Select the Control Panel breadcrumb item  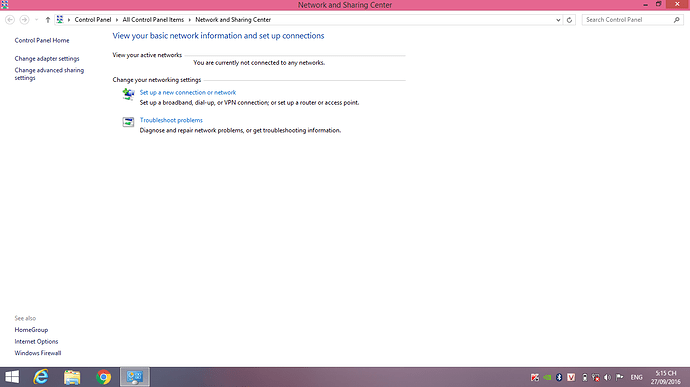[93, 20]
